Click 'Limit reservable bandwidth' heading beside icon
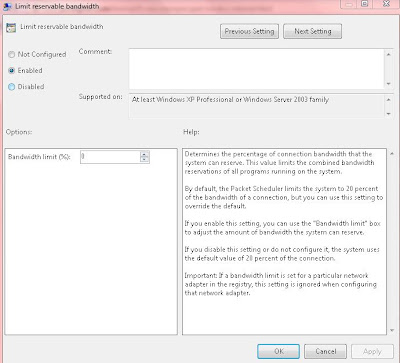This screenshot has width=400, height=363. tap(62, 27)
